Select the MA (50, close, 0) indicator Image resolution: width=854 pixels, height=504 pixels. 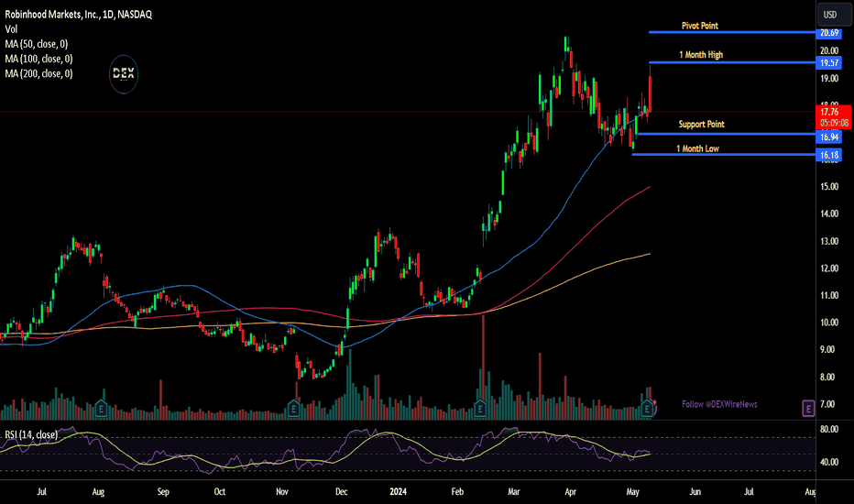tap(37, 44)
